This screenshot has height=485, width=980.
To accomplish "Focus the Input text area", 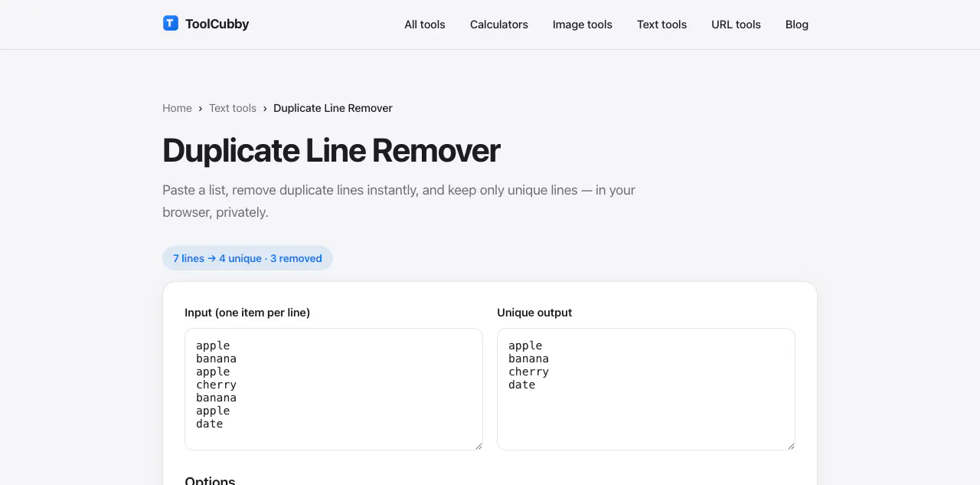I will (334, 389).
